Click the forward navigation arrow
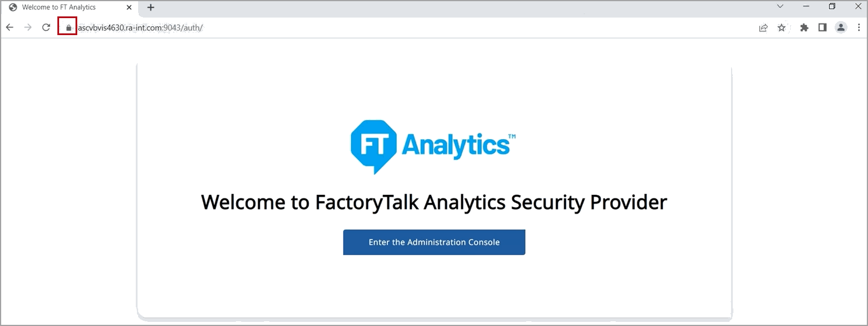 [x=28, y=28]
